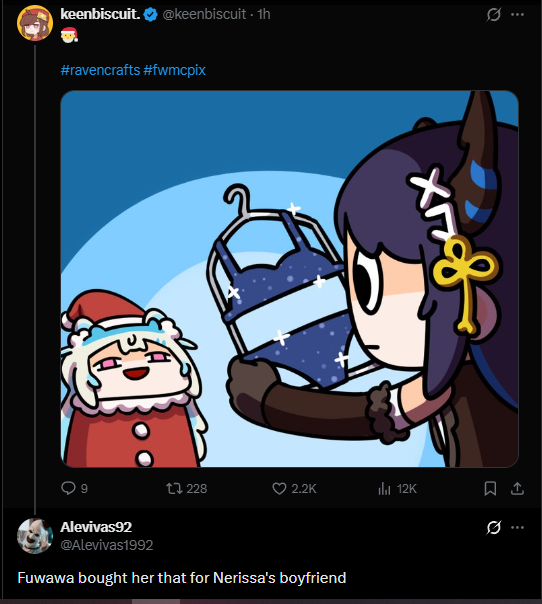
Task: Bookmark the keenbiscuit tweet
Action: coord(490,488)
